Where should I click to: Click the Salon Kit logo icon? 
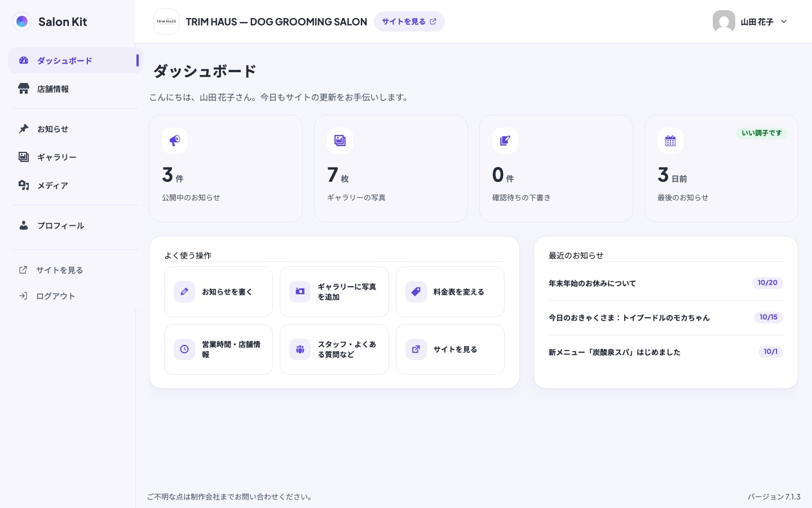click(x=22, y=21)
